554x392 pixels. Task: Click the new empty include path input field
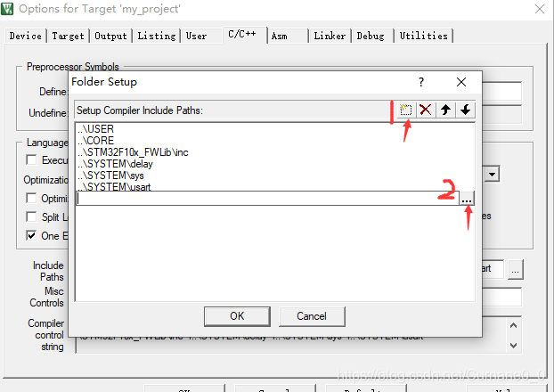tap(267, 199)
